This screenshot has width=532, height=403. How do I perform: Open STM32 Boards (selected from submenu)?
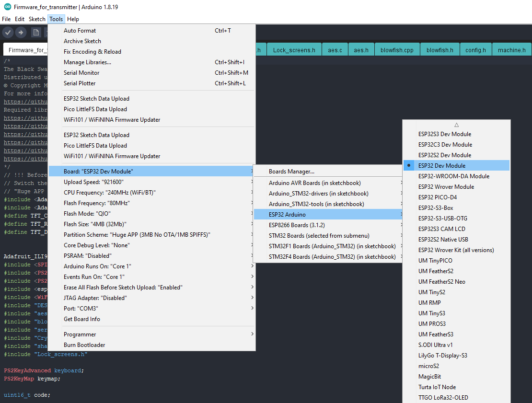328,235
